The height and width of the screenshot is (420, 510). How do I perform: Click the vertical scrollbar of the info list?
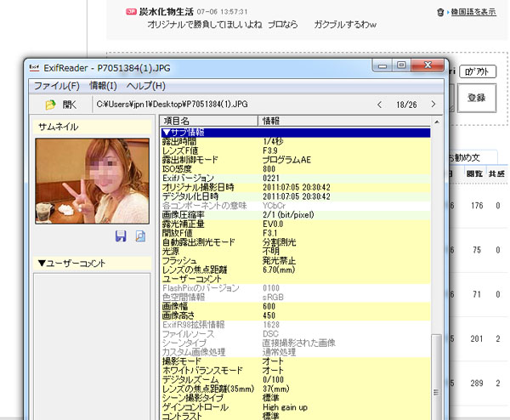437,272
